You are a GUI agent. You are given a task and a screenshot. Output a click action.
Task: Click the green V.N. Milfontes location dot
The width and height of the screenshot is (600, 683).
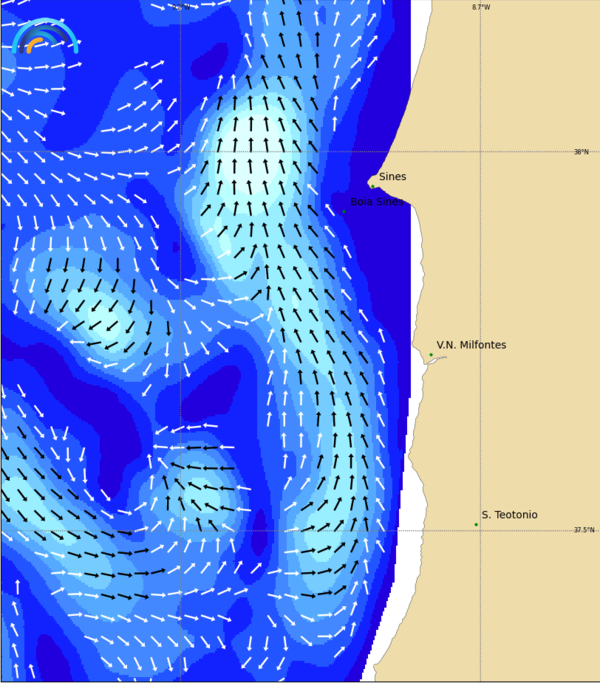pos(431,354)
